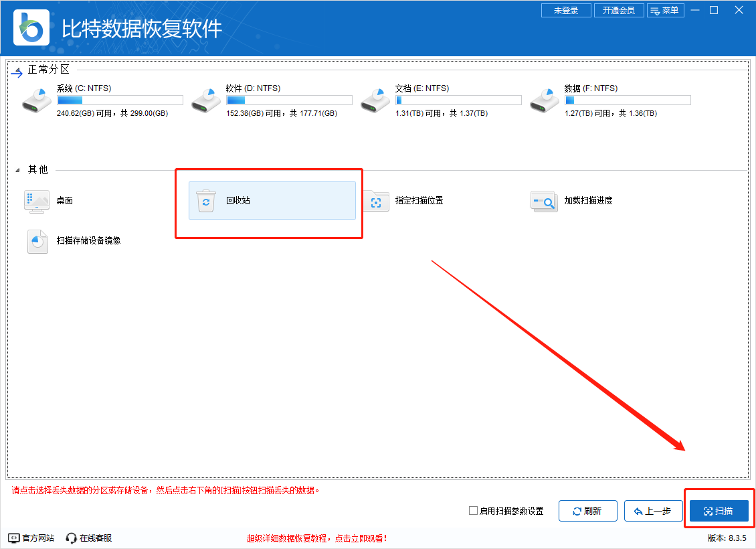This screenshot has width=756, height=549.
Task: Click the 官方网站 link text
Action: click(38, 538)
